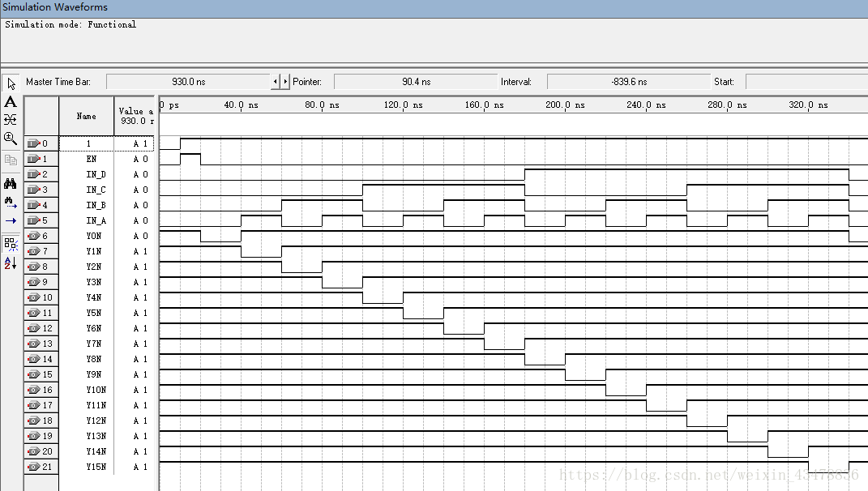
Task: Toggle the Snap to Grid icon
Action: (x=11, y=244)
